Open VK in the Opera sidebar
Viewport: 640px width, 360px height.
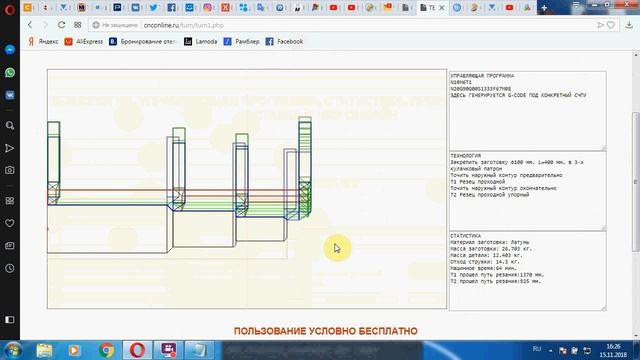(x=10, y=95)
